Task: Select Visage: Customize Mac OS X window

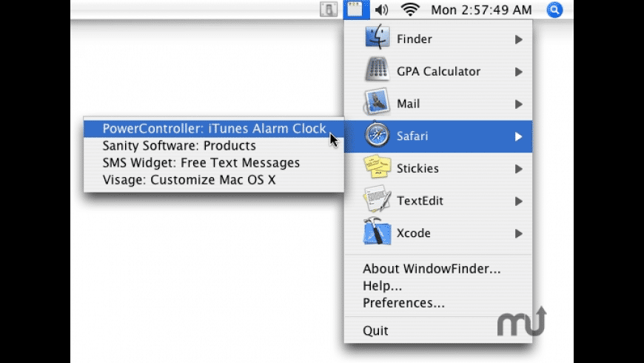Action: click(x=214, y=180)
